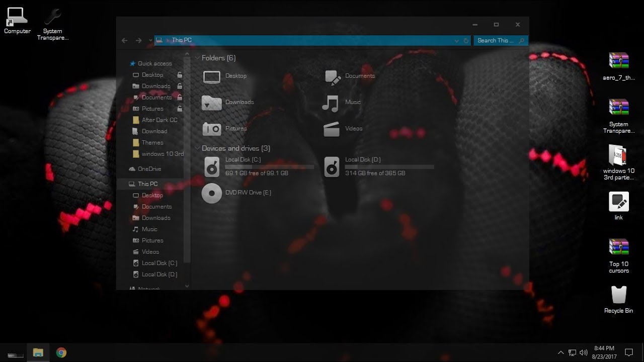Viewport: 644px width, 362px height.
Task: Open File Explorer from taskbar
Action: click(38, 352)
